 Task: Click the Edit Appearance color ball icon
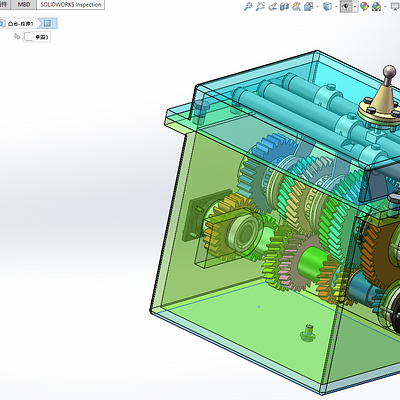pos(364,6)
